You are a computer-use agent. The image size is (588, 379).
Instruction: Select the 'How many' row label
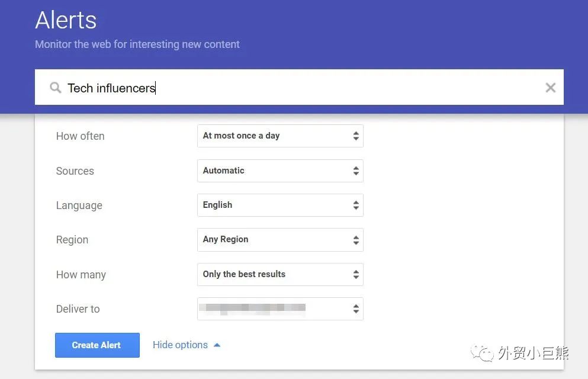[81, 275]
